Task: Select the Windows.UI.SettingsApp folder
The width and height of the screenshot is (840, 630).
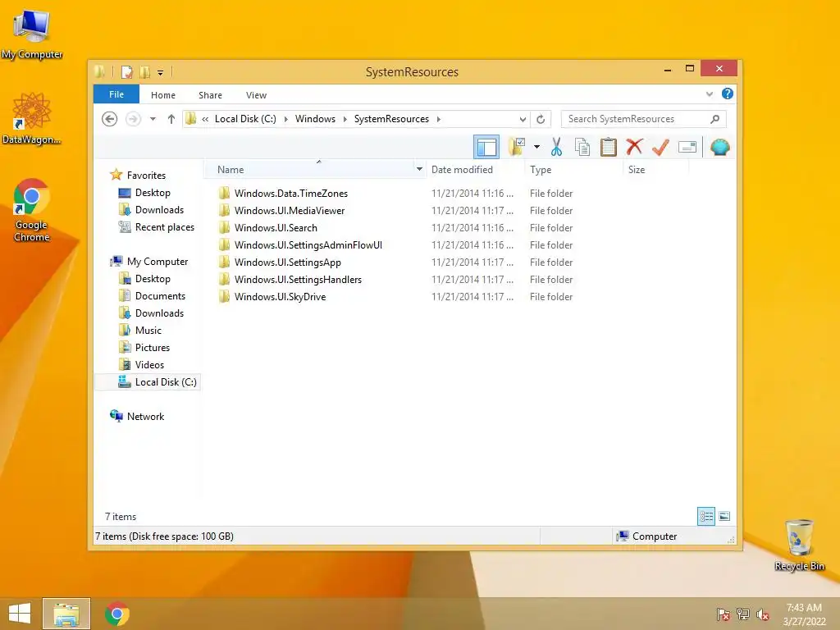Action: click(x=287, y=262)
